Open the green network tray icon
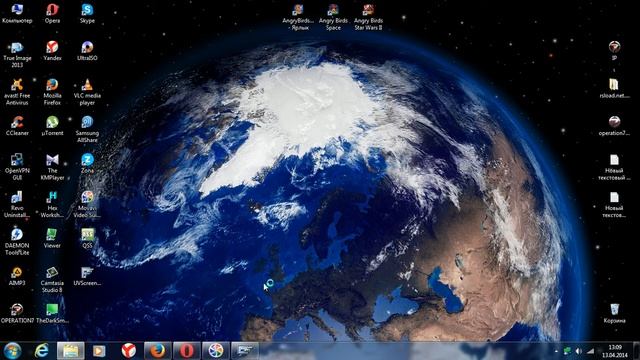The image size is (640, 360). click(x=567, y=351)
